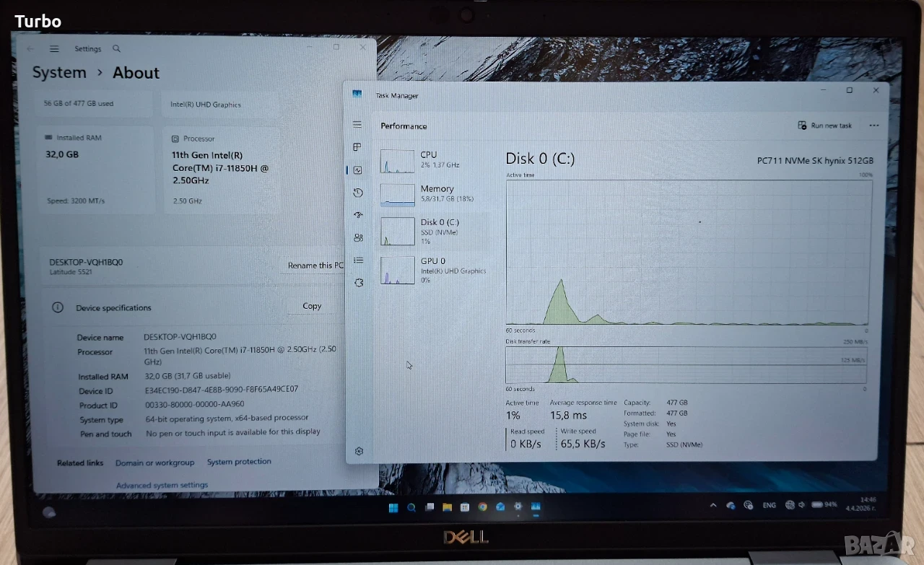Open Task Manager hamburger navigation menu
Viewport: 924px width, 565px height.
pos(357,125)
